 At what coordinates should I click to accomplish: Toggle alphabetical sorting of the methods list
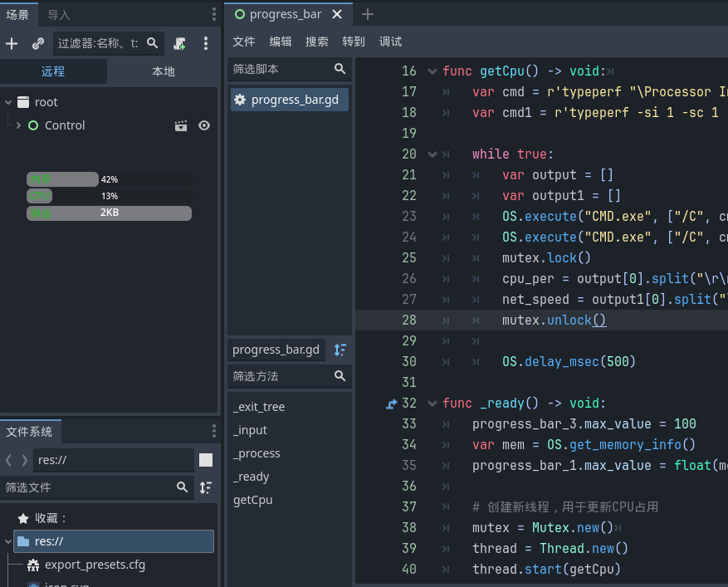pos(340,350)
